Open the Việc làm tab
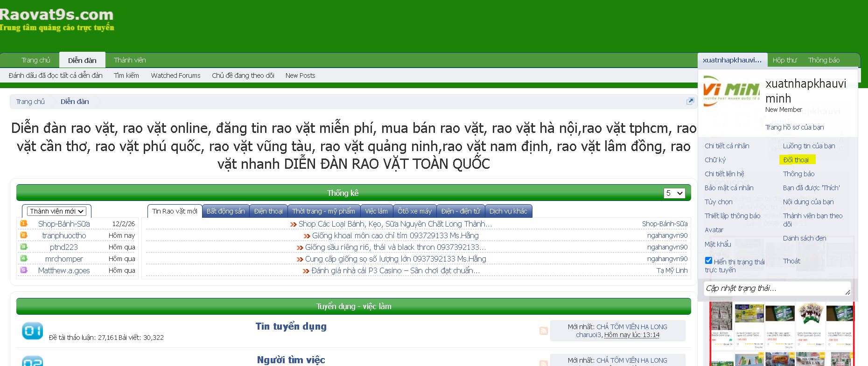The height and width of the screenshot is (366, 868). 376,211
